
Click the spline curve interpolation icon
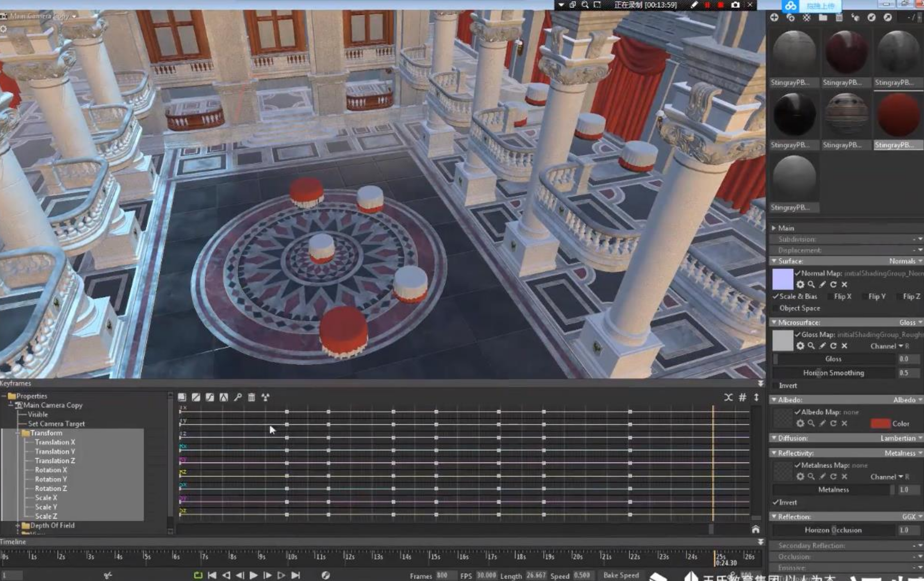[x=209, y=397]
